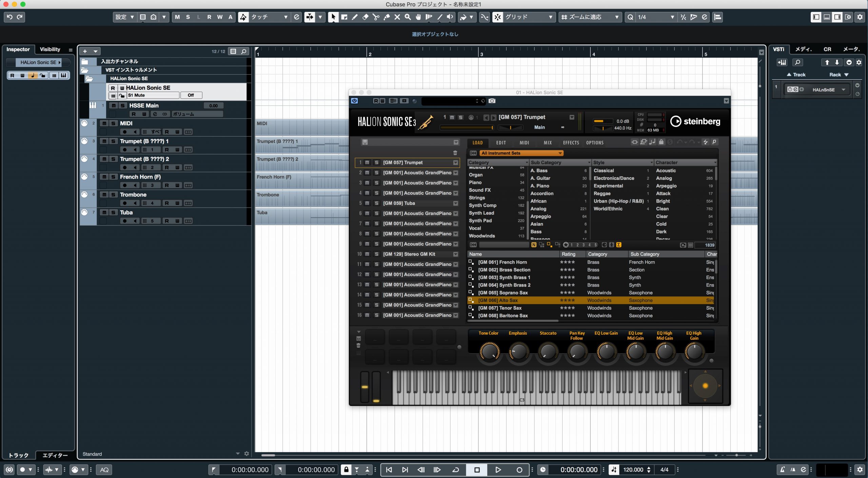Image resolution: width=868 pixels, height=478 pixels.
Task: Switch to the EFFECTS tab in HALion
Action: click(571, 143)
